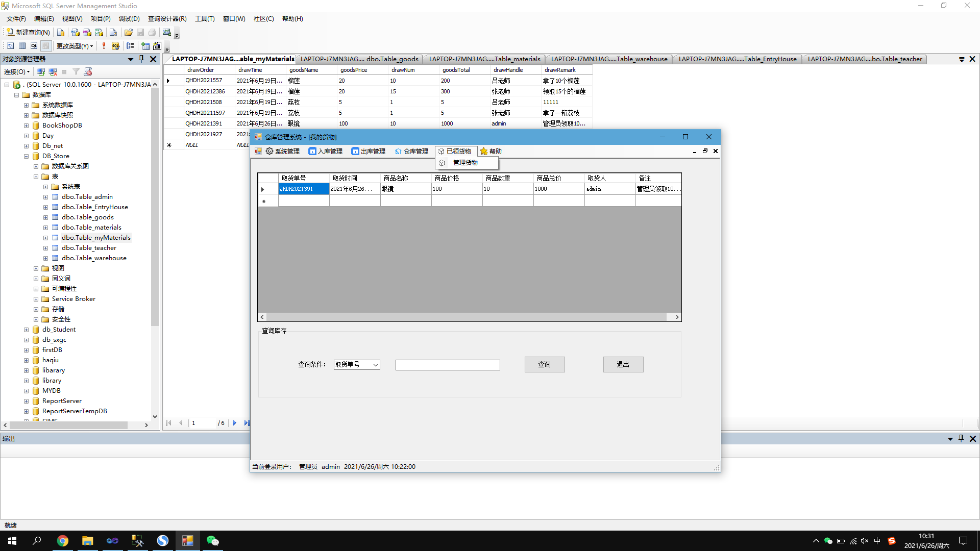Screen dimensions: 980x551
Task: Toggle the Show Diagram Pane button
Action: (x=10, y=46)
